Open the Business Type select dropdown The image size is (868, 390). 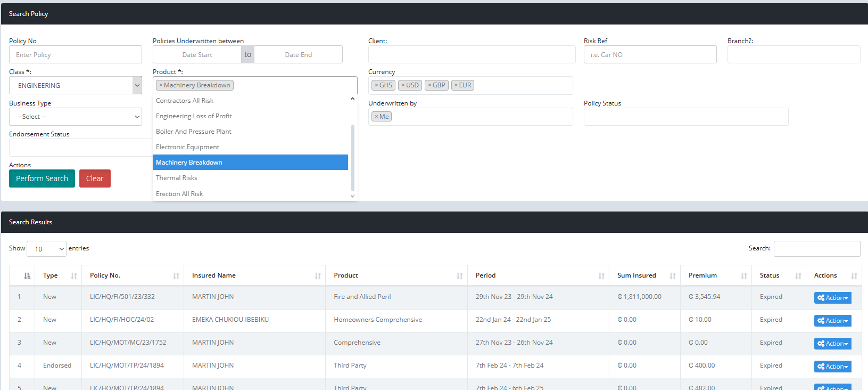(x=75, y=117)
